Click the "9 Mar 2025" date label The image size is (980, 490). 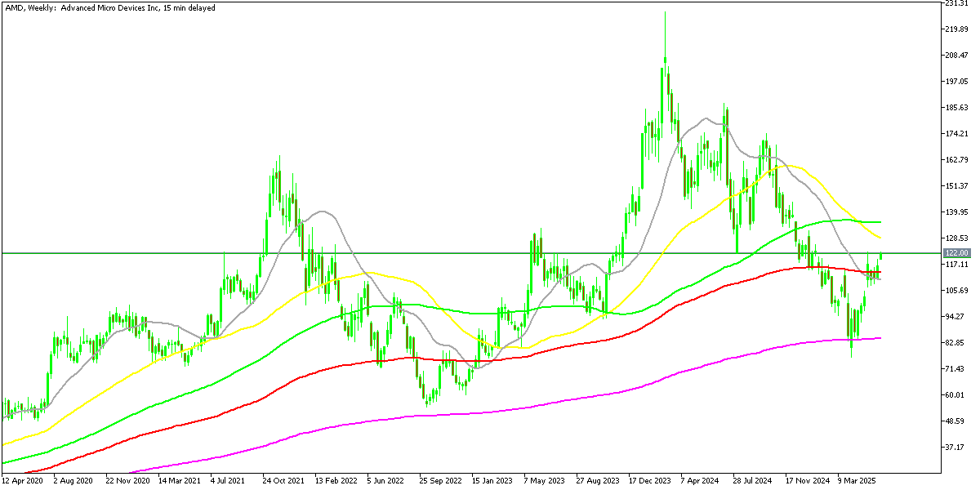[x=855, y=482]
